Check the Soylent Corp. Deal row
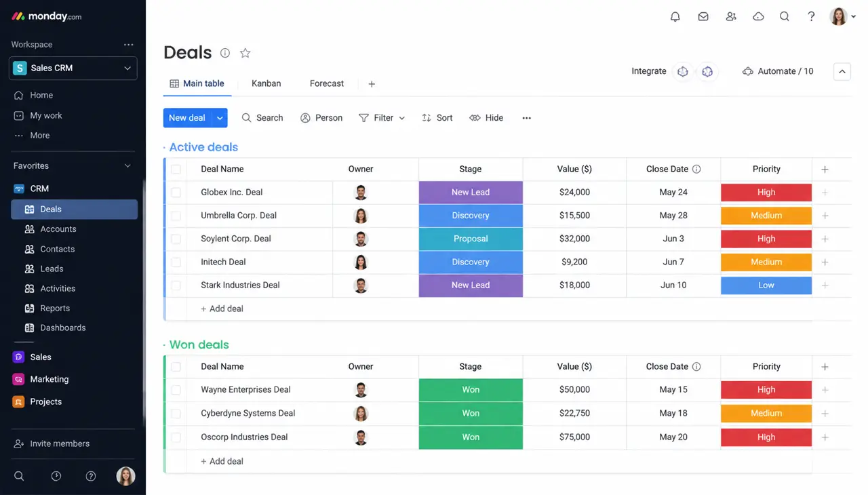 click(x=176, y=239)
